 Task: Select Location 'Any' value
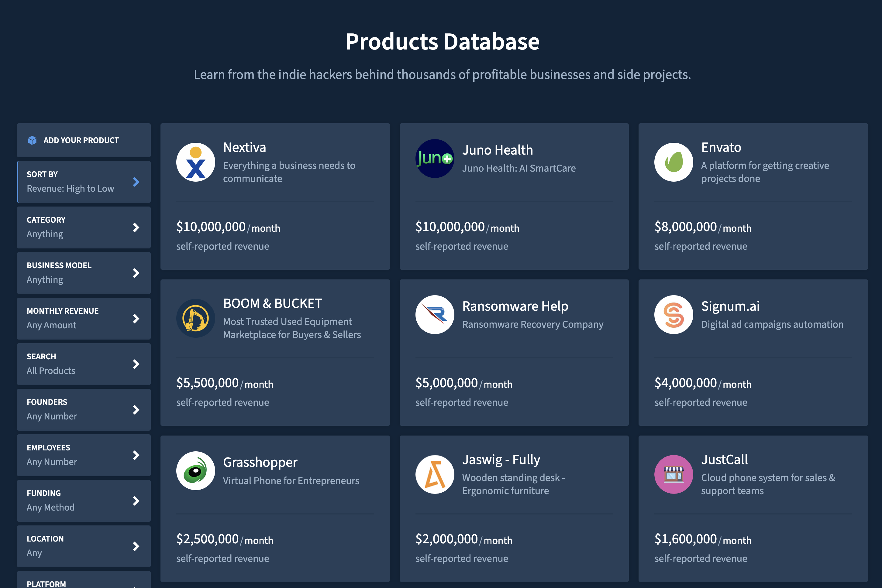pos(34,553)
